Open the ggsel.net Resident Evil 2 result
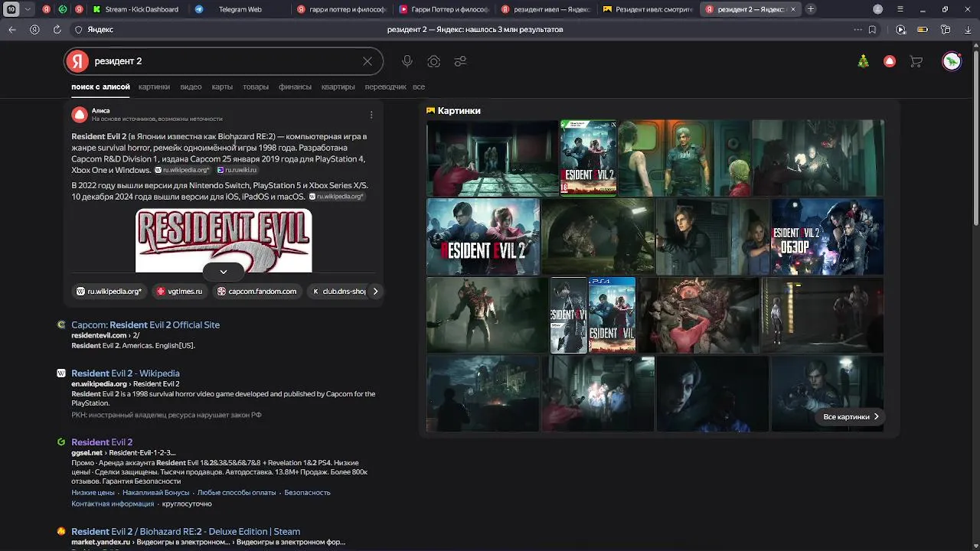Image resolution: width=980 pixels, height=551 pixels. click(x=102, y=442)
